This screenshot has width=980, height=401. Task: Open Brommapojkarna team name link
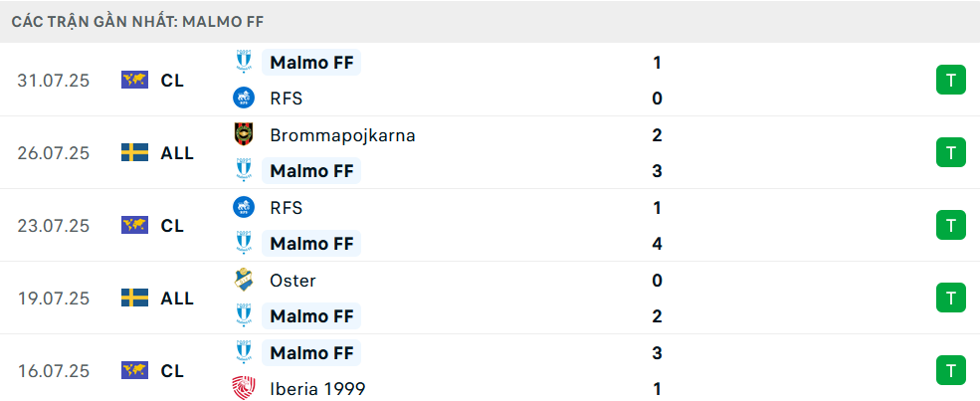point(342,135)
